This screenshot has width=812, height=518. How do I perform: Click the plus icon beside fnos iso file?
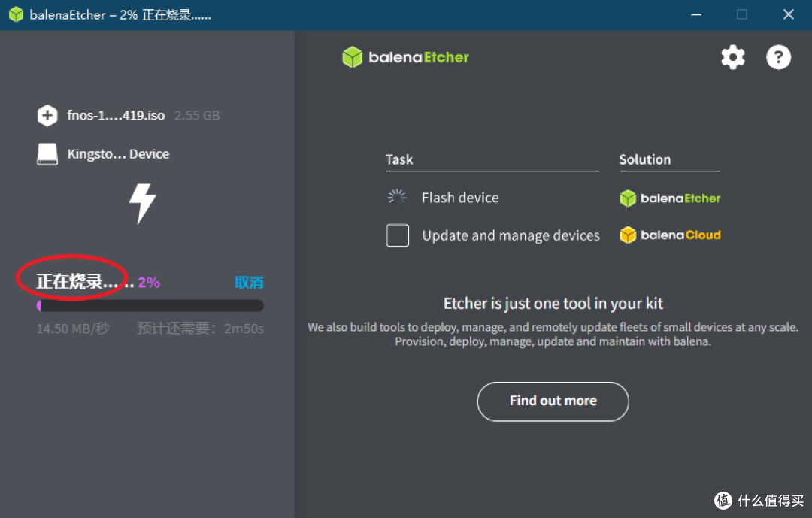47,115
